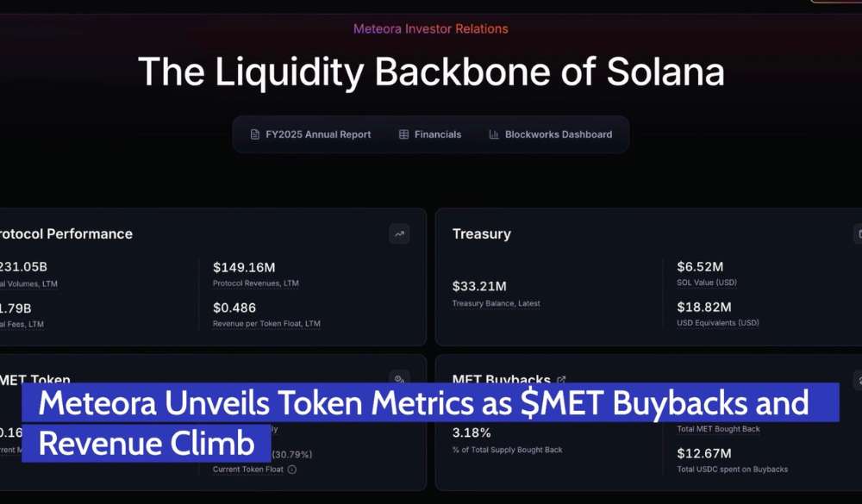Click the $149.16M Protocol Revenues figure
Screen dimensions: 862x504
(x=244, y=267)
